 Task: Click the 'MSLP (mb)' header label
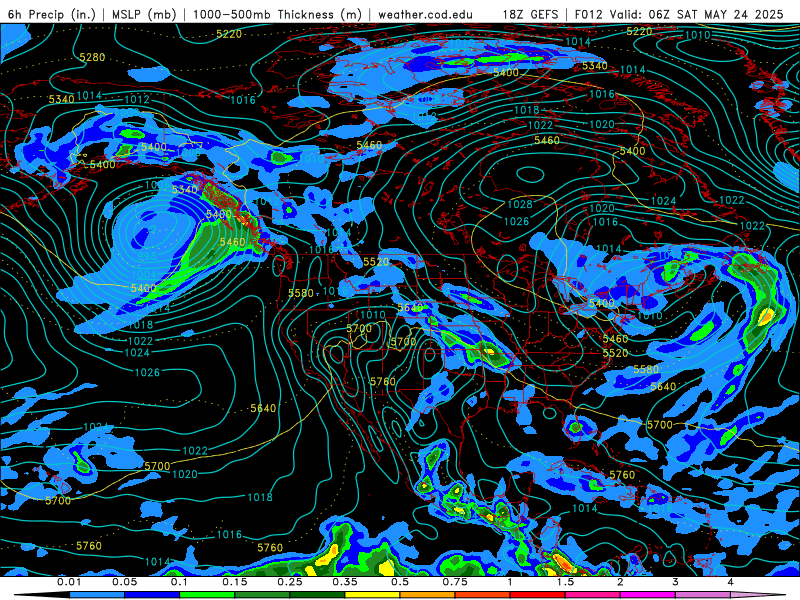(x=144, y=14)
